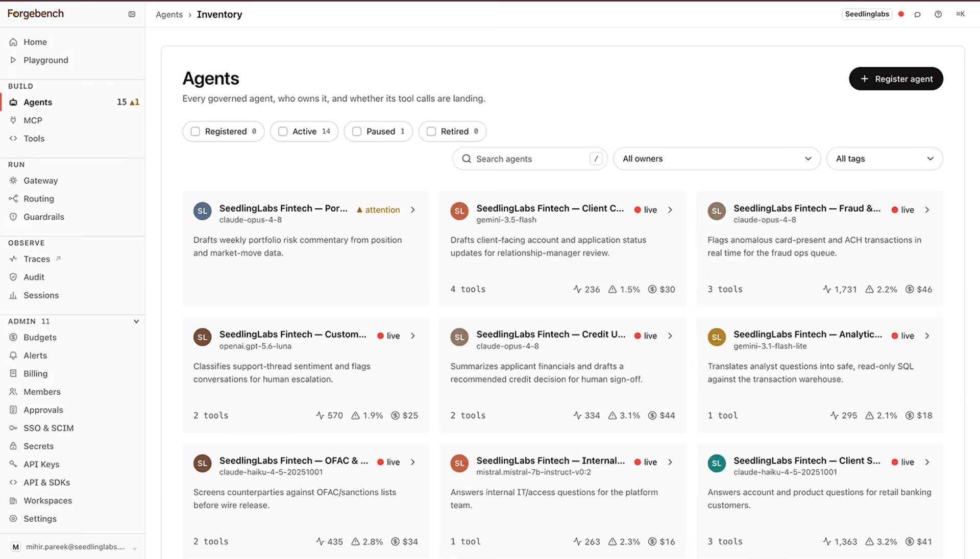Open Secrets page

click(x=38, y=446)
